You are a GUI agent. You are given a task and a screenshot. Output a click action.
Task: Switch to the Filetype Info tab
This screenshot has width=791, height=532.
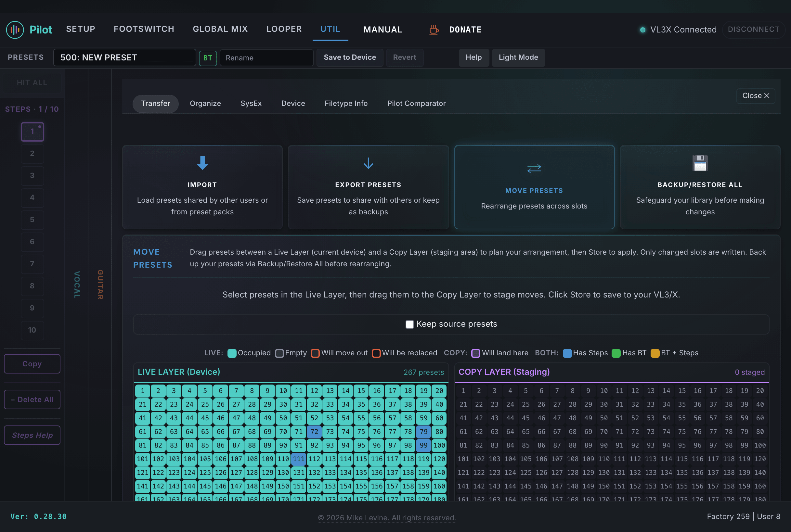coord(346,104)
